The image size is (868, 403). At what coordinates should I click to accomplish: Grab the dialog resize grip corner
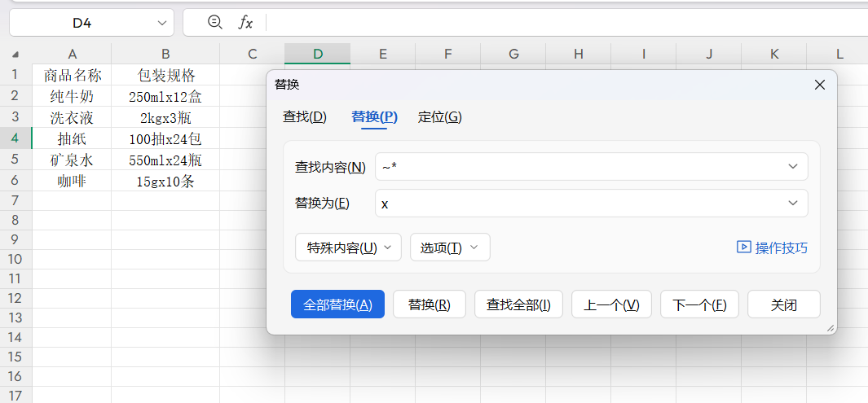click(830, 328)
